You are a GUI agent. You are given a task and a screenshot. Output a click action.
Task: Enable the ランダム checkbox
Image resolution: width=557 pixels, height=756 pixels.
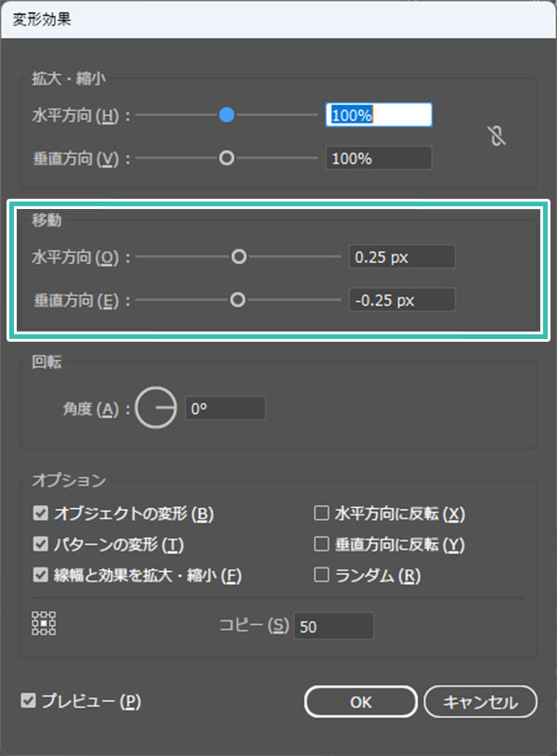tap(321, 575)
